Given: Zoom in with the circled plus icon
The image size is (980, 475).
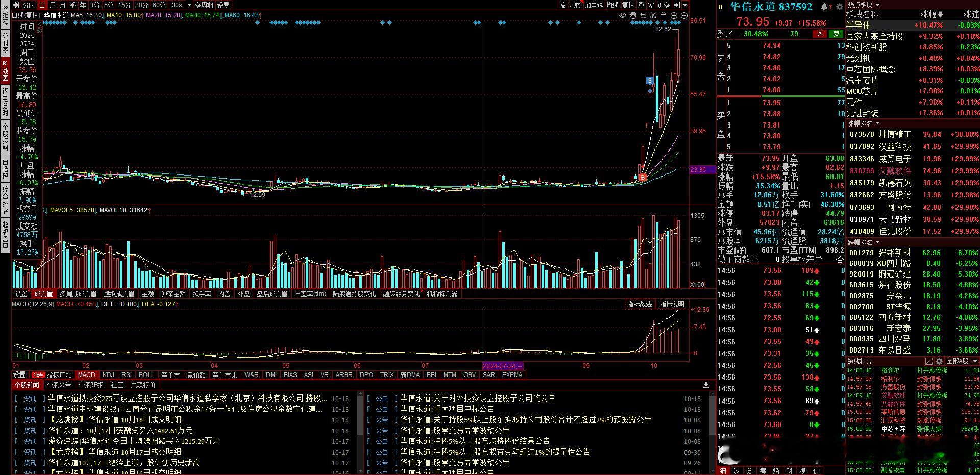Looking at the screenshot, I should pos(674,15).
